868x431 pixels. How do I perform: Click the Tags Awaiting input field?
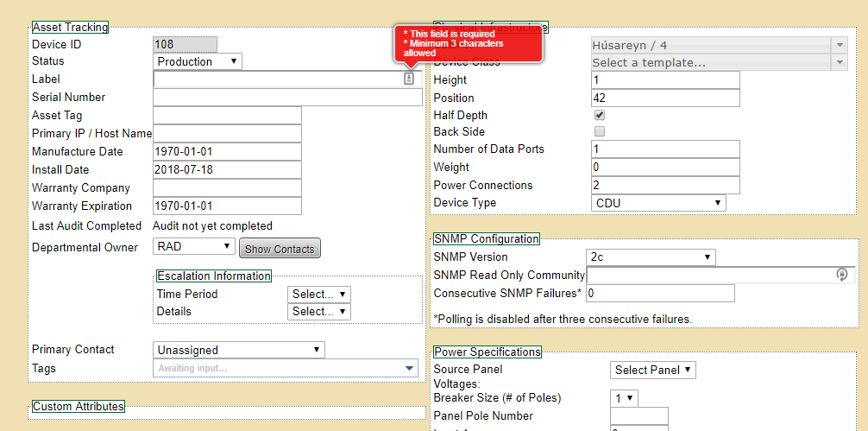pos(285,369)
